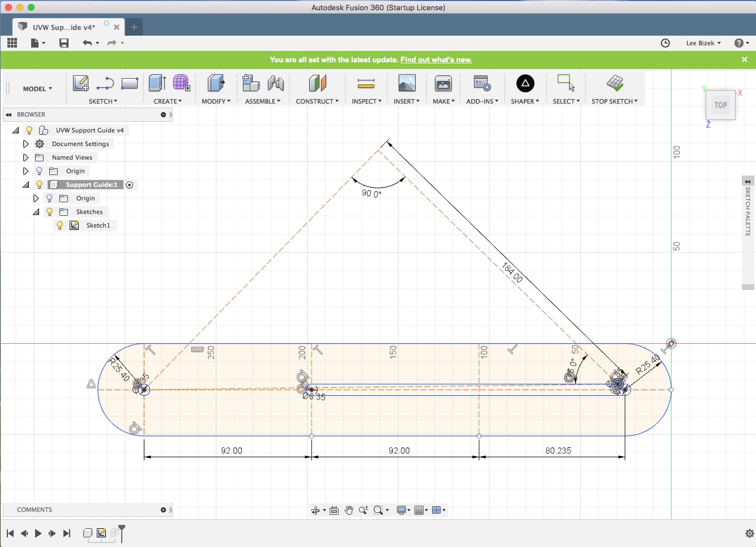
Task: Click the timeline play button
Action: tap(38, 533)
